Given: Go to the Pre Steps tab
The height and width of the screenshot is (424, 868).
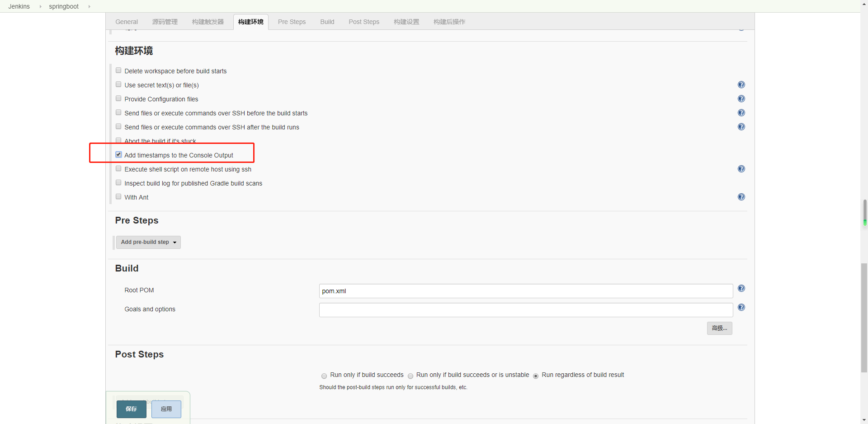Looking at the screenshot, I should [292, 22].
